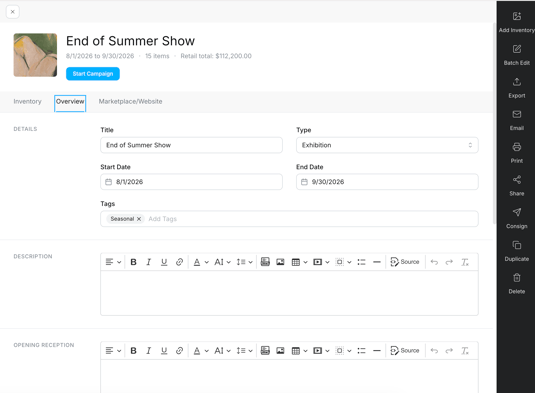Click Source button in Description editor
535x393 pixels.
[405, 262]
